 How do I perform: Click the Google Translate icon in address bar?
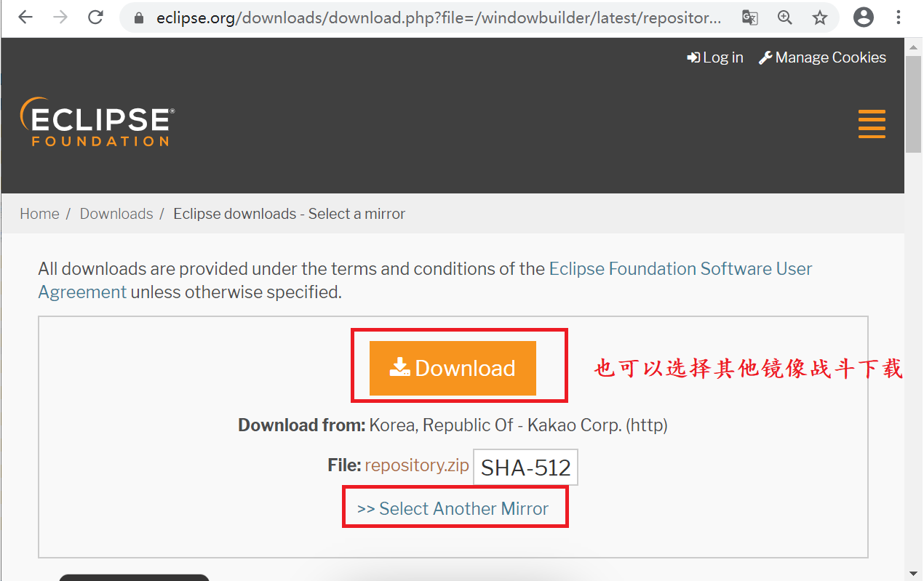[749, 17]
